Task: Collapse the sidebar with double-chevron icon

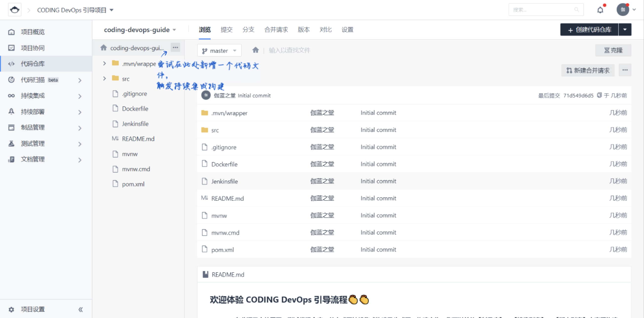Action: pos(80,310)
